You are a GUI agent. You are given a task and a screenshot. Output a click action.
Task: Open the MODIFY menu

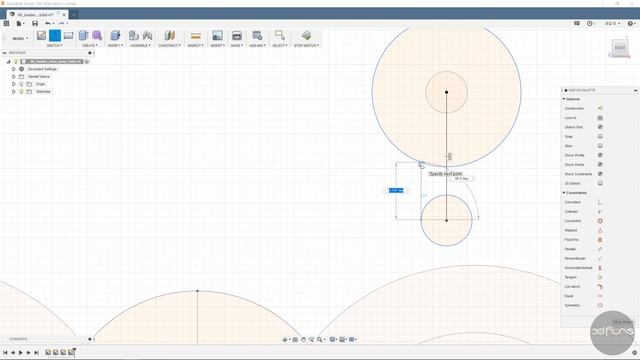pyautogui.click(x=116, y=46)
